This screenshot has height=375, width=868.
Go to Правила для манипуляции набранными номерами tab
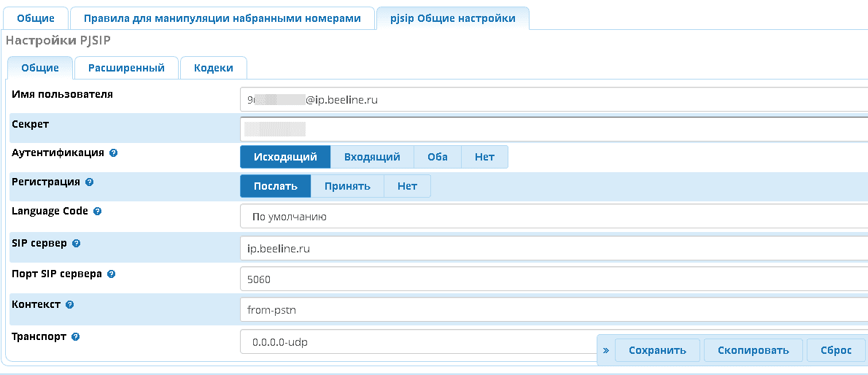click(x=222, y=18)
